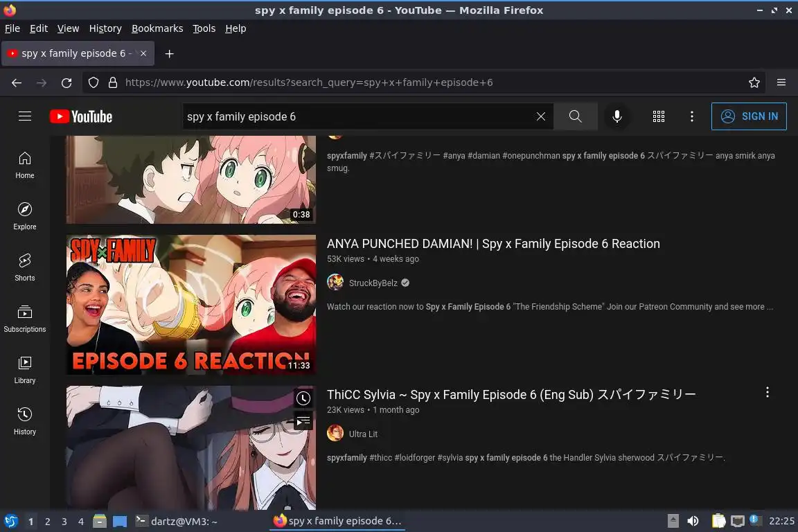Open History in the sidebar
Image resolution: width=798 pixels, height=532 pixels.
tap(24, 422)
